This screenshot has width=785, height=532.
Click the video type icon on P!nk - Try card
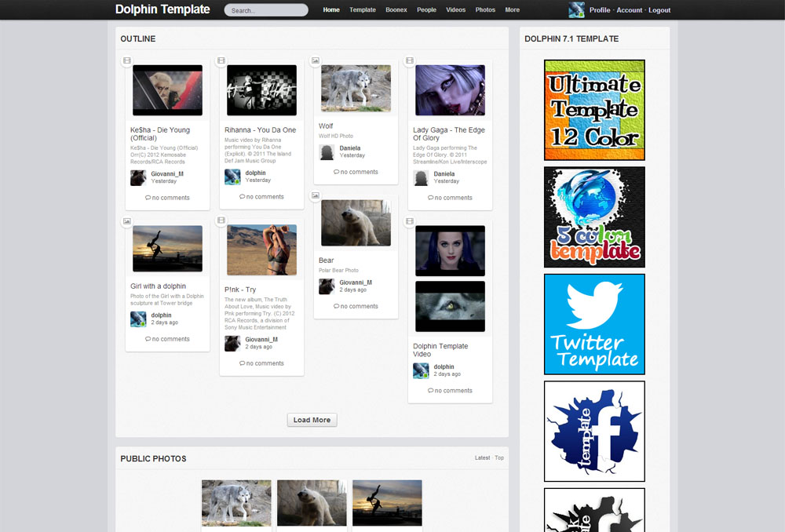pos(221,220)
